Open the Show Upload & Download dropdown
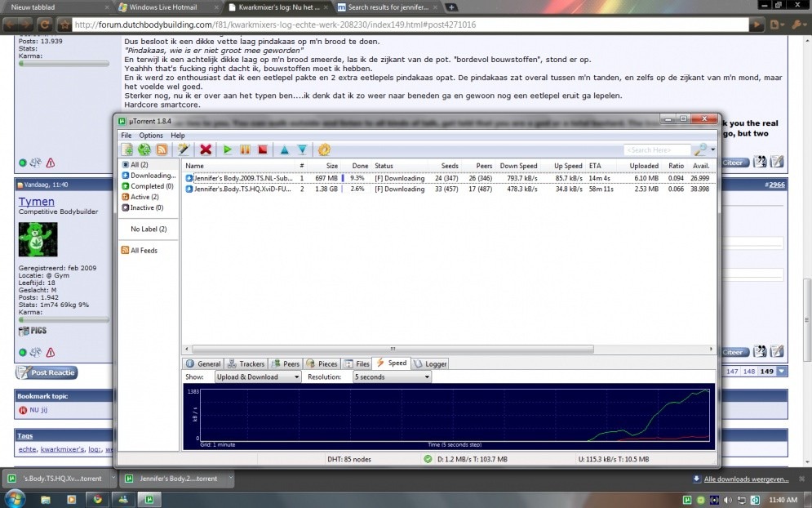The height and width of the screenshot is (508, 812). tap(258, 377)
